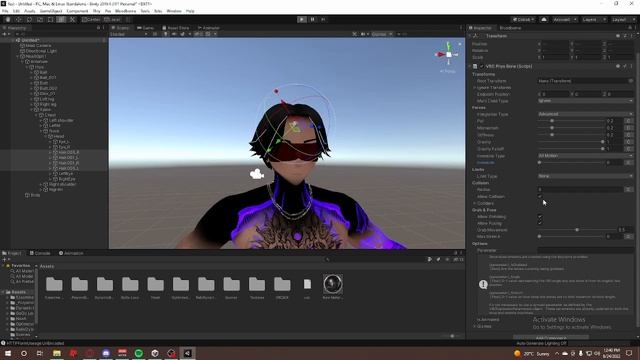Select the Rotate tool in toolbar

[29, 19]
